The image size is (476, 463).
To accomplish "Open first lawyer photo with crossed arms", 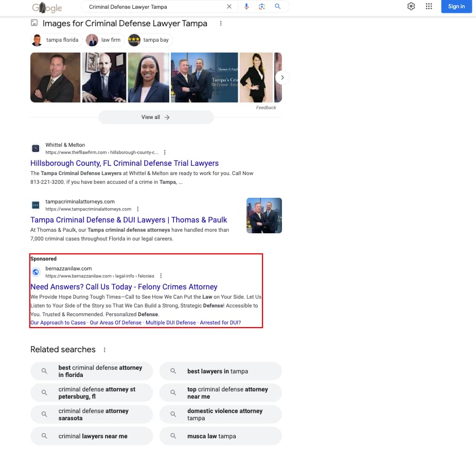I will pos(55,77).
